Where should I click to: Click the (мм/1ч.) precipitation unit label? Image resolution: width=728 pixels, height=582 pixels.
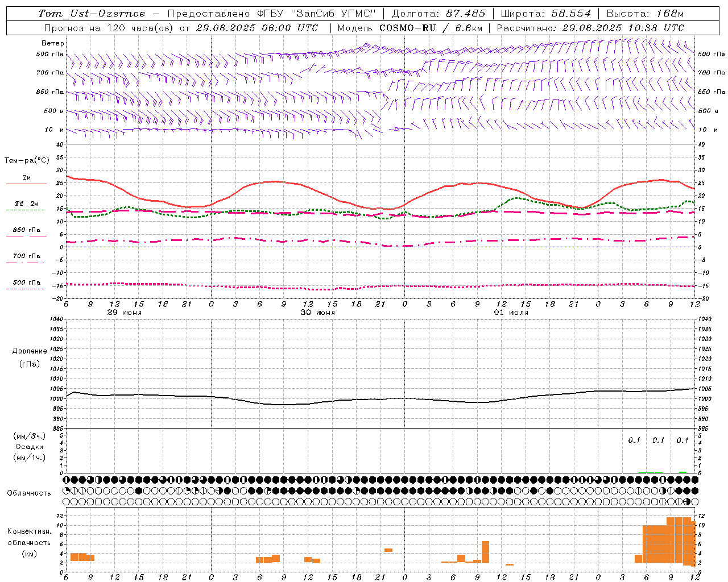pos(30,458)
